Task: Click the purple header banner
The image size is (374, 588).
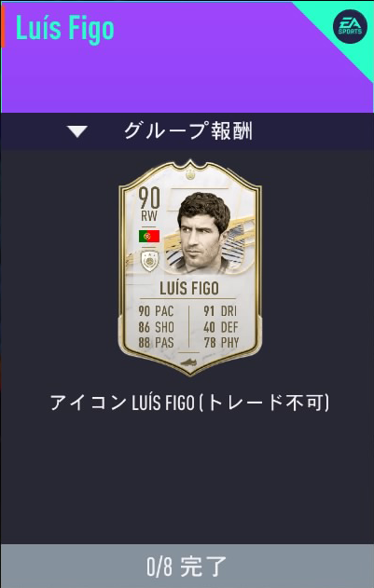Action: [187, 56]
